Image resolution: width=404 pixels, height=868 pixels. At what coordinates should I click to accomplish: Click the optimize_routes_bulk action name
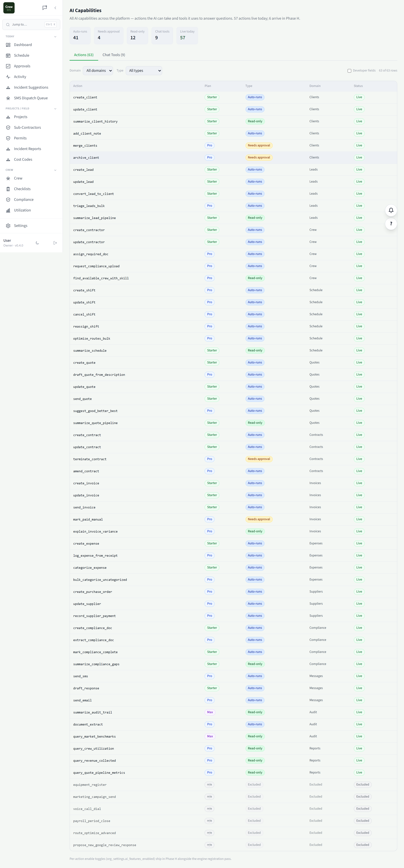pyautogui.click(x=92, y=339)
